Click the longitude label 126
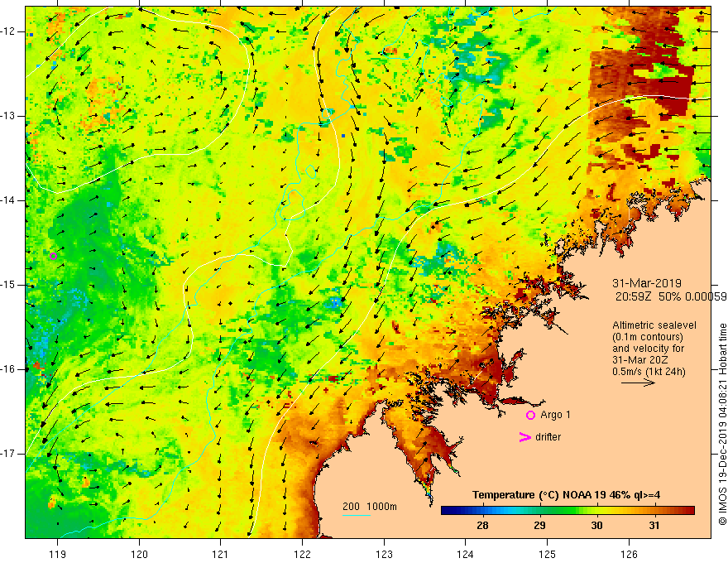Viewport: 728px width, 563px height. click(x=629, y=554)
